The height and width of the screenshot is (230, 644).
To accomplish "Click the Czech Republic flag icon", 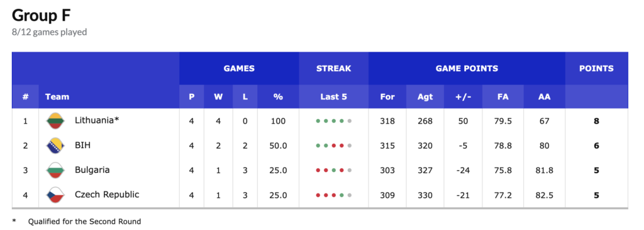I will coord(55,195).
